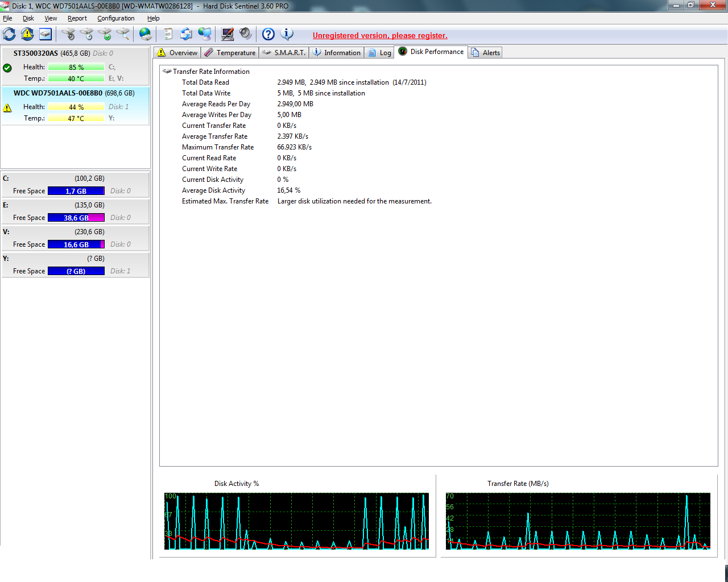Click the Estimated Max. Transfer Rate label
The width and height of the screenshot is (728, 582).
(x=225, y=201)
